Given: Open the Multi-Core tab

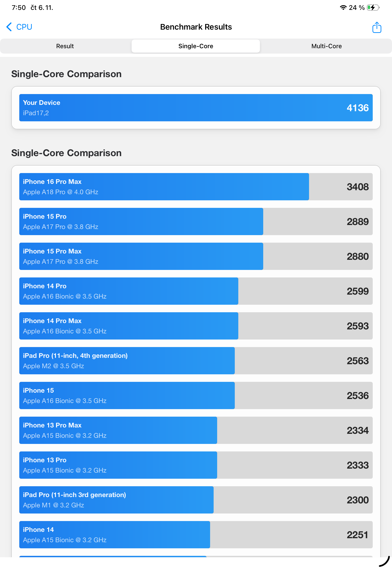Looking at the screenshot, I should (326, 46).
